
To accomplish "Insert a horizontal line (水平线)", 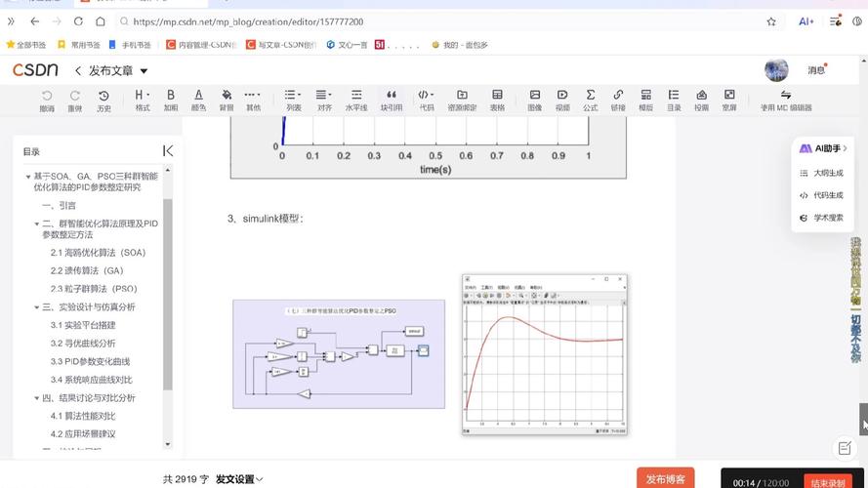I will [x=356, y=101].
